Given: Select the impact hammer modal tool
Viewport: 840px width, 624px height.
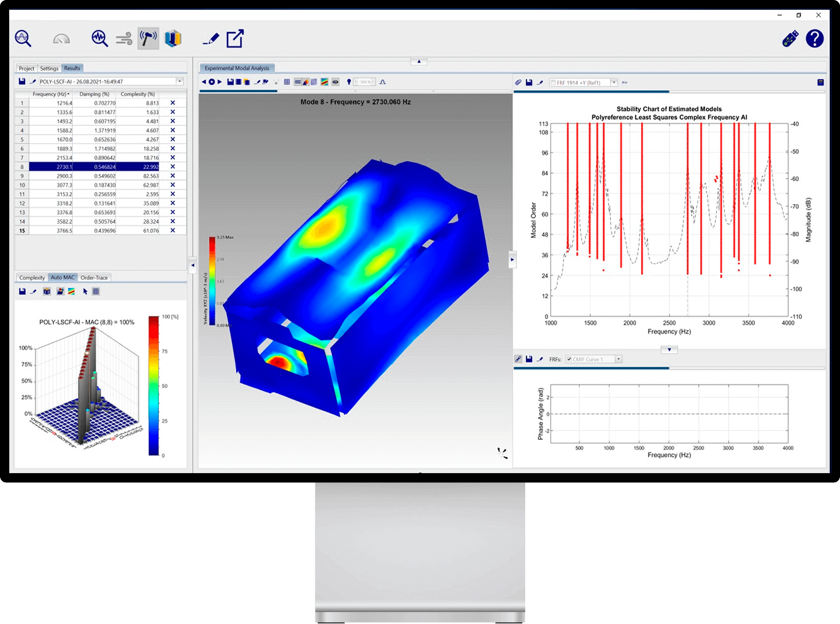Looking at the screenshot, I should [149, 38].
